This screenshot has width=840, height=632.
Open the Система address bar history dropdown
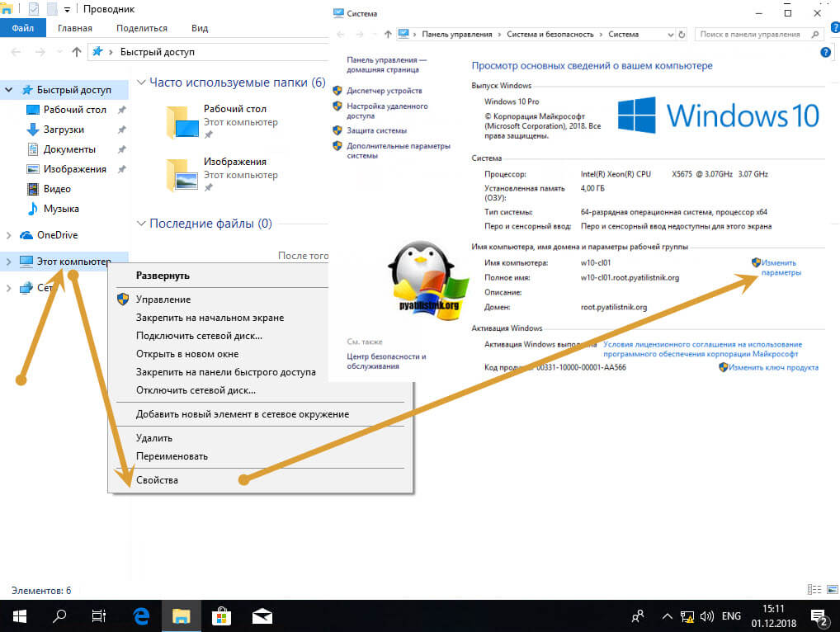pos(670,35)
